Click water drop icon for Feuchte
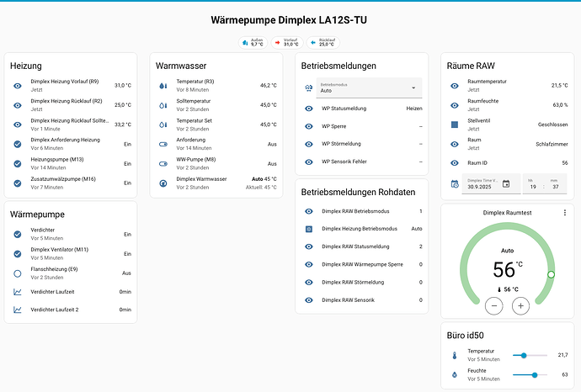The image size is (581, 392). click(455, 375)
